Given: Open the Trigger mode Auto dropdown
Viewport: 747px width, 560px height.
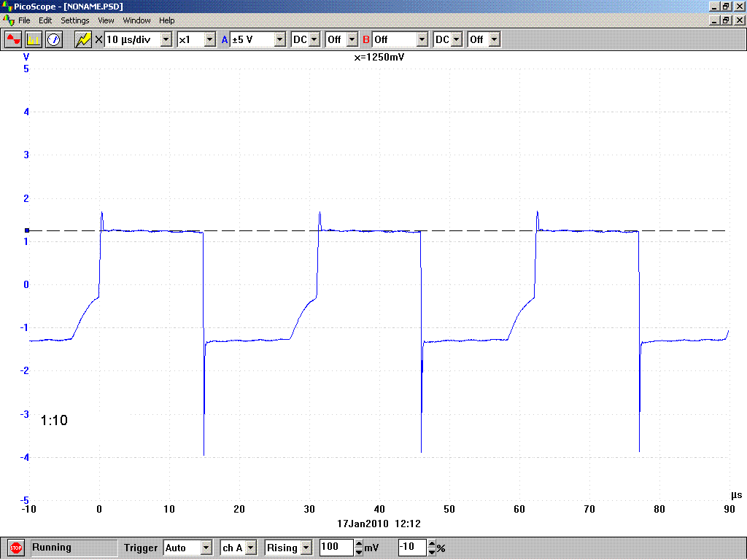Looking at the screenshot, I should [x=206, y=548].
